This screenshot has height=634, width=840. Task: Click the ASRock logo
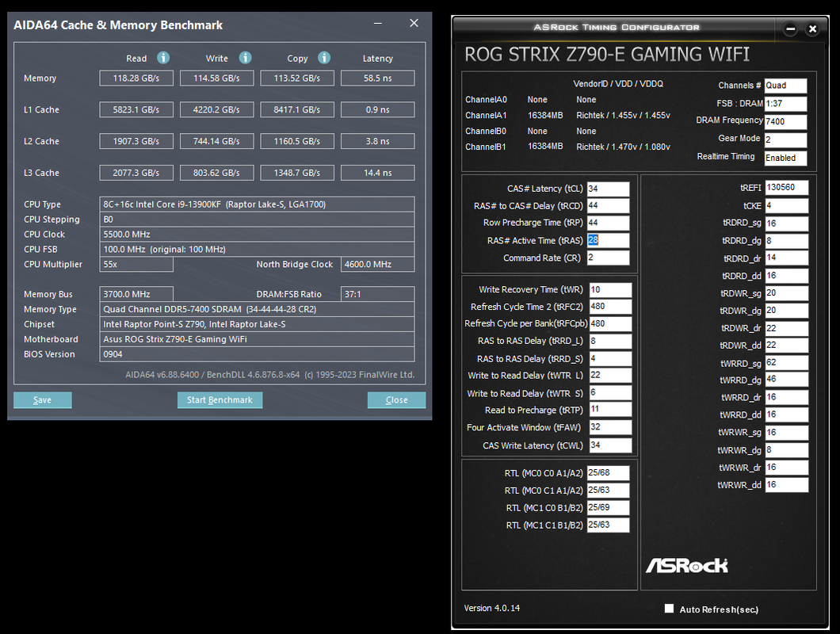click(x=687, y=565)
